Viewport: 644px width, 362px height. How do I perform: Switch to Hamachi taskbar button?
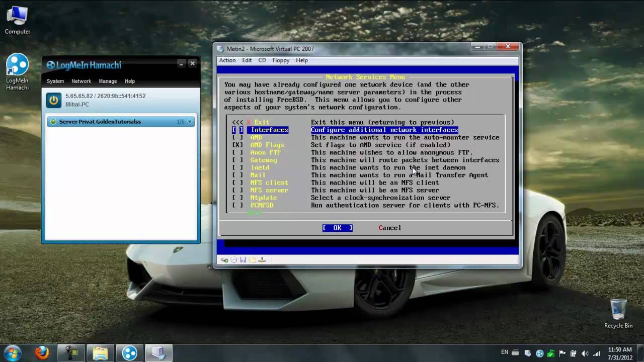(129, 353)
